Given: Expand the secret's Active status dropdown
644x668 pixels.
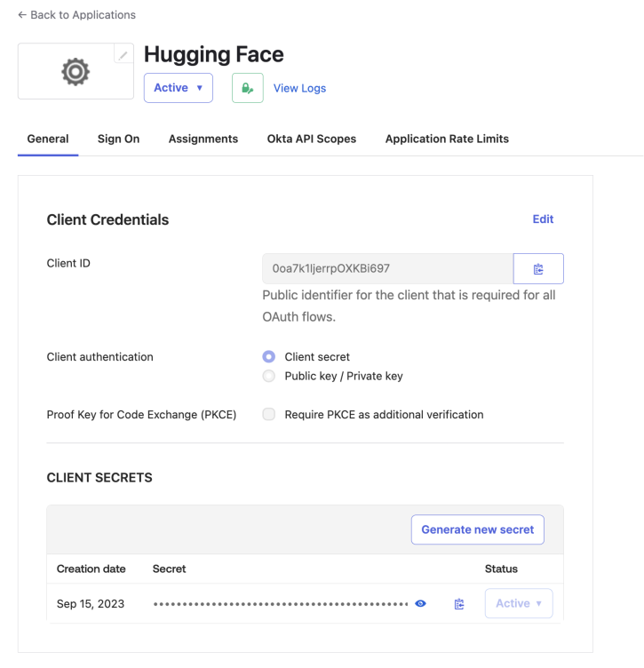Looking at the screenshot, I should pos(519,603).
